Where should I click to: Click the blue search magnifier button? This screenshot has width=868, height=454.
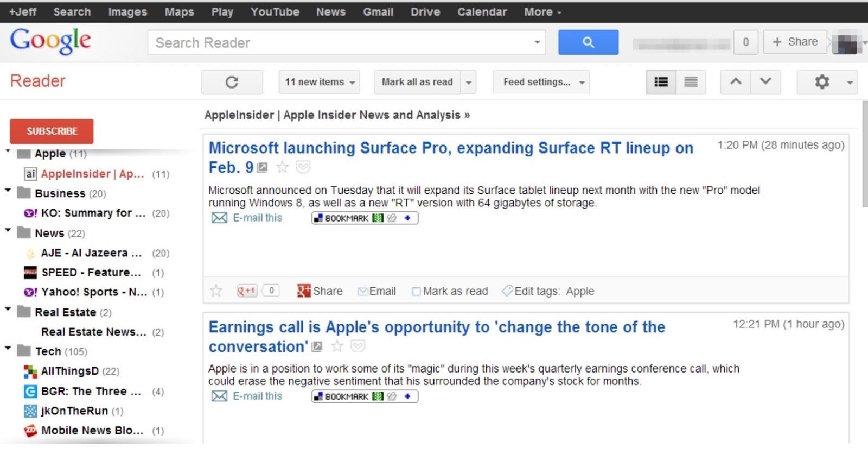pyautogui.click(x=588, y=42)
